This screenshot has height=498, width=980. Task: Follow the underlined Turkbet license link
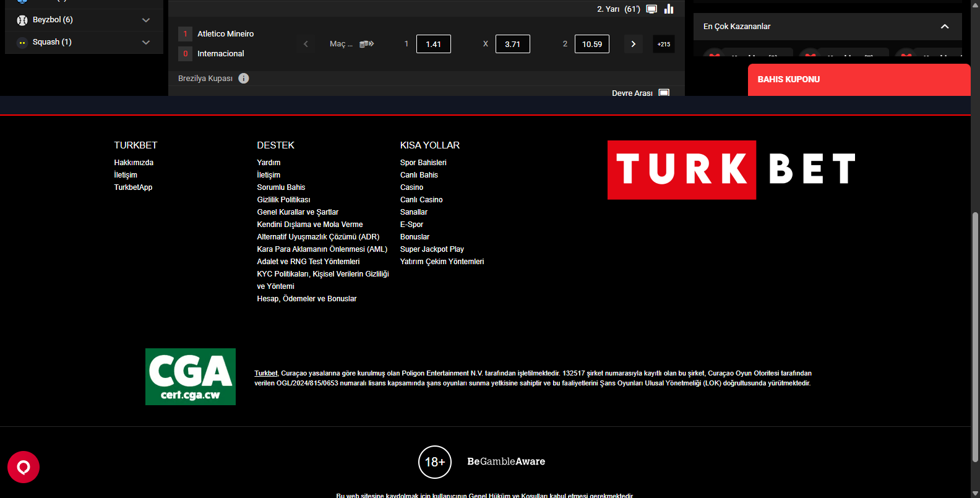coord(266,374)
